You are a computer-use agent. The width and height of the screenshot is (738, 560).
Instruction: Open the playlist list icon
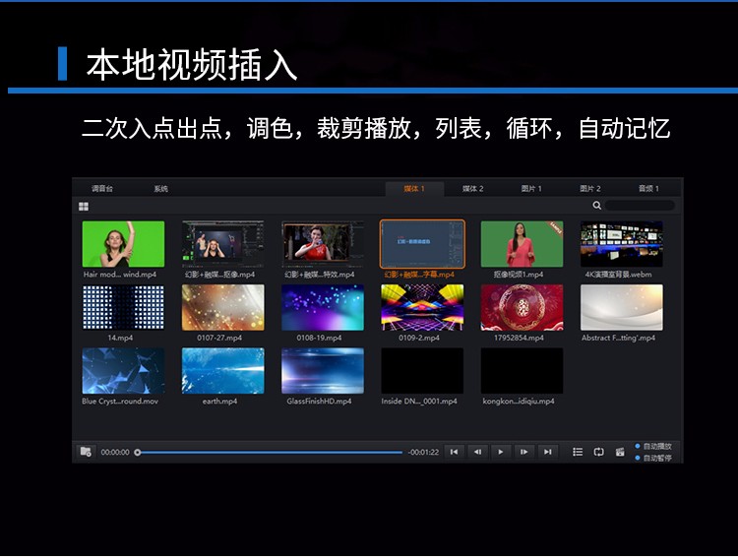click(x=578, y=452)
